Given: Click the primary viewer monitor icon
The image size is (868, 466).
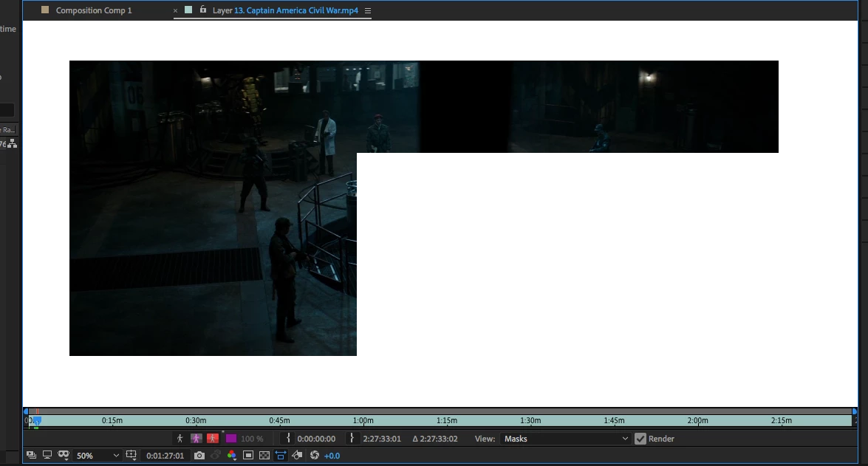Looking at the screenshot, I should 47,455.
